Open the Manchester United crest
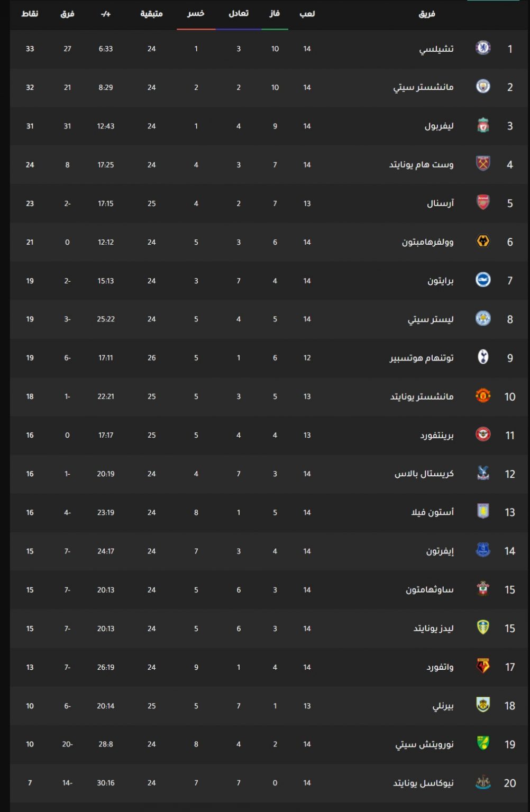The image size is (530, 812). tap(483, 396)
